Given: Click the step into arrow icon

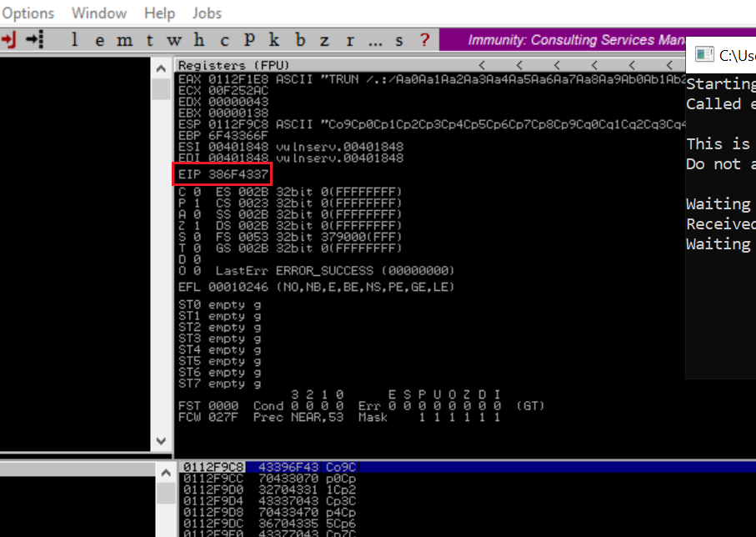Looking at the screenshot, I should pyautogui.click(x=10, y=39).
